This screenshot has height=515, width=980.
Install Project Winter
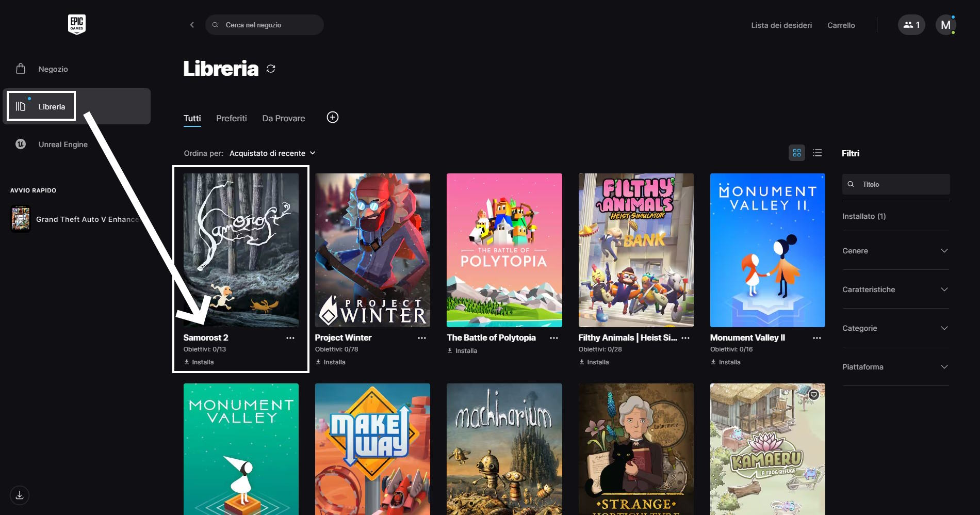click(331, 362)
